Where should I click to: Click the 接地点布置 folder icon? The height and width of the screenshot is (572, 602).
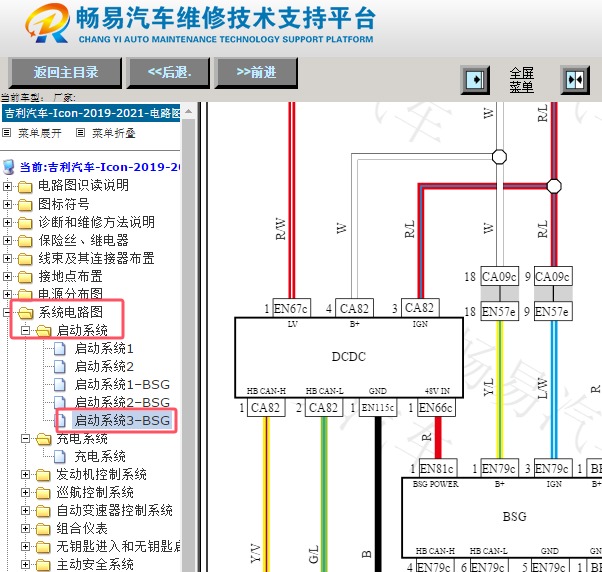(25, 277)
